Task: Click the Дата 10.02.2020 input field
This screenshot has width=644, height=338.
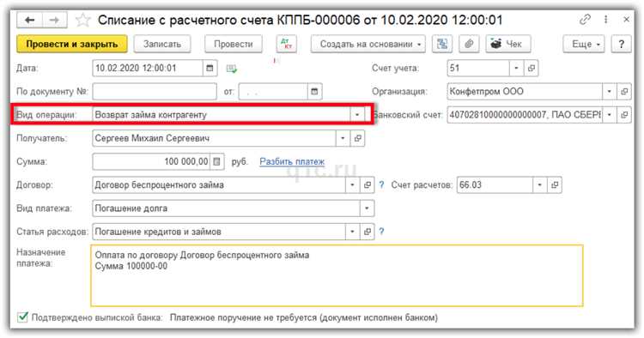Action: 148,68
